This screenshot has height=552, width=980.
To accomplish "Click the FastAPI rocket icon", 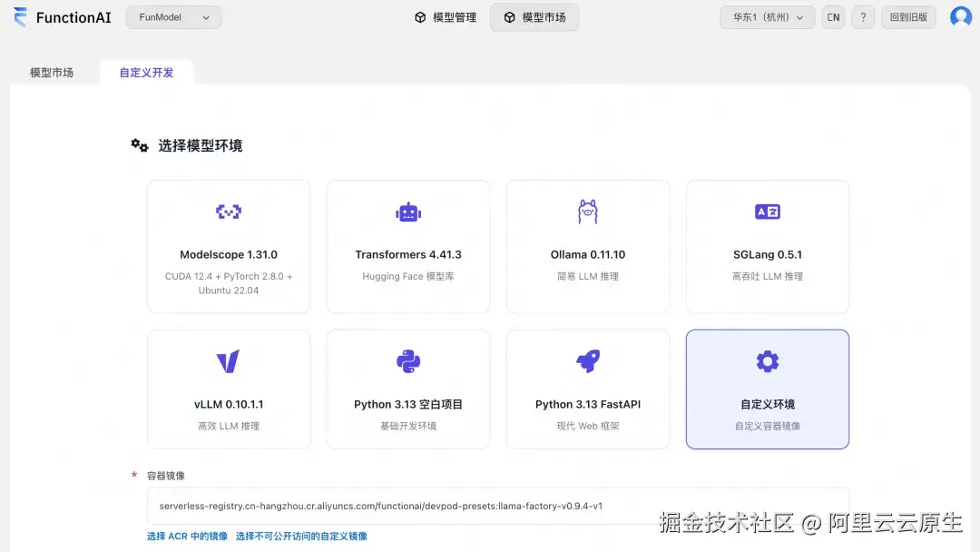I will tap(587, 361).
